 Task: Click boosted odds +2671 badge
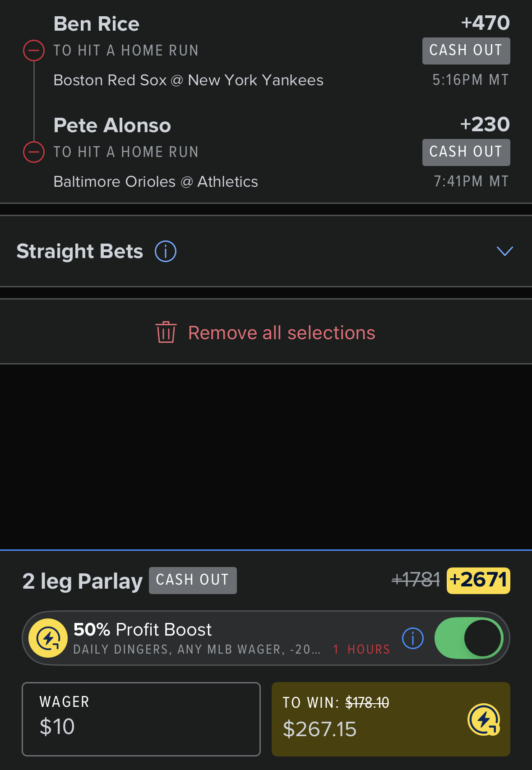478,581
